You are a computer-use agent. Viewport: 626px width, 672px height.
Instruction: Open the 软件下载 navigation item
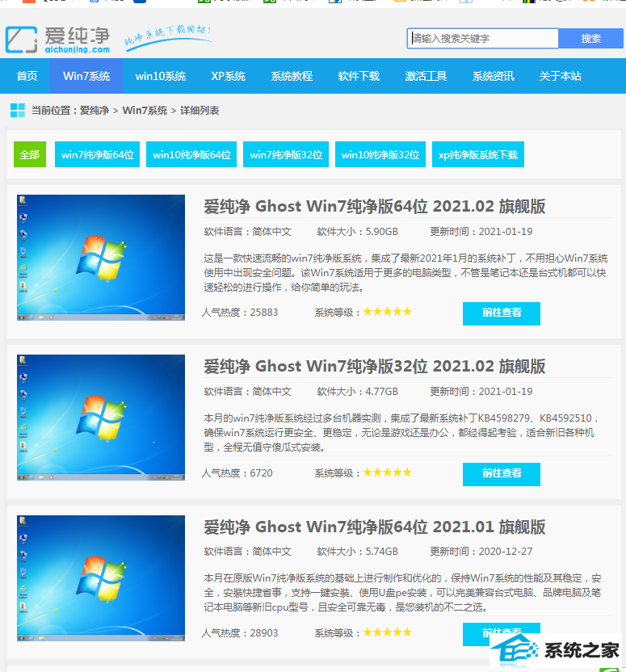[359, 76]
